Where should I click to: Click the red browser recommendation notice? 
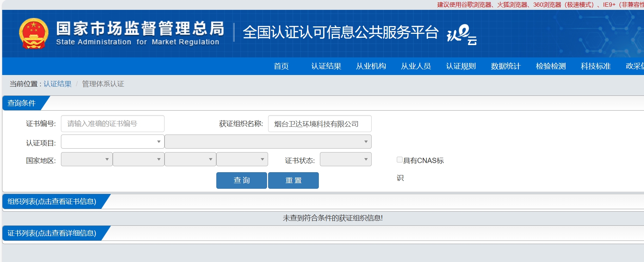(x=540, y=5)
